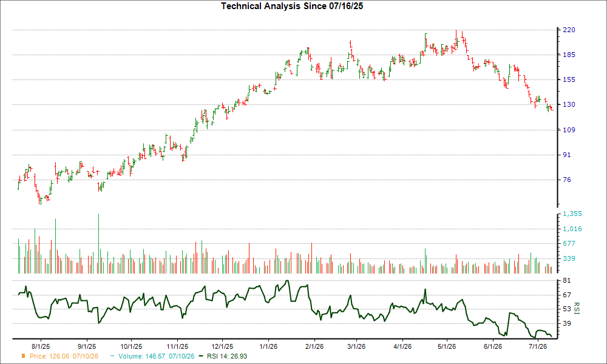Click the Volume 146.57 legend entry
The width and height of the screenshot is (607, 364).
click(x=157, y=356)
